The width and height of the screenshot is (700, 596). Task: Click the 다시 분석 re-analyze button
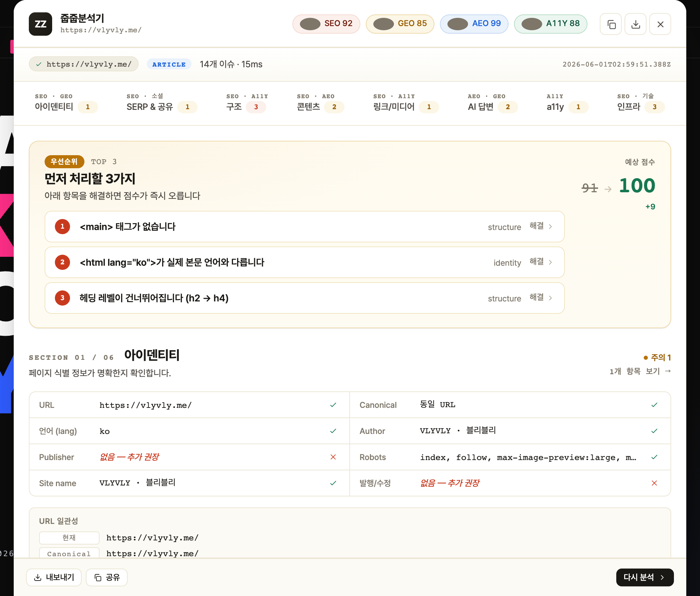pyautogui.click(x=645, y=577)
